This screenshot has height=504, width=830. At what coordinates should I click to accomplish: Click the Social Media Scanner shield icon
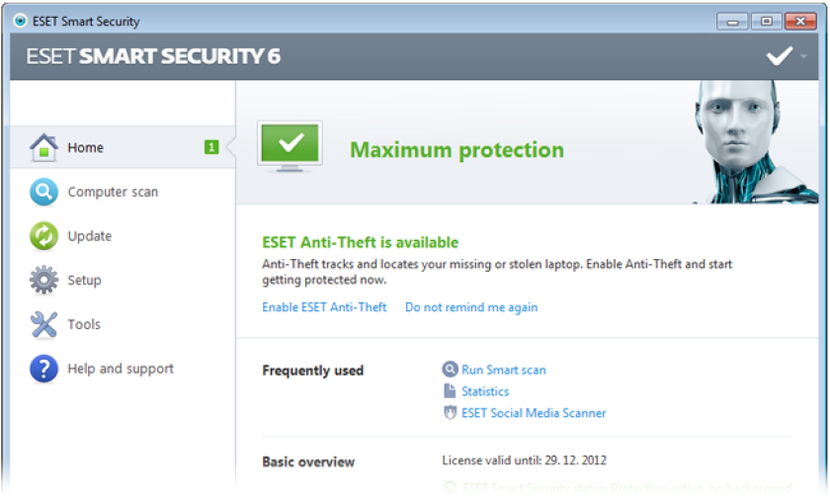click(x=450, y=413)
